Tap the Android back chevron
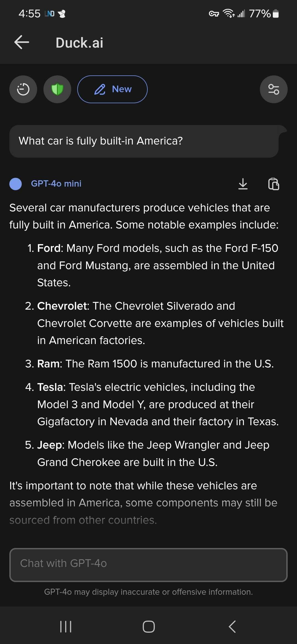Viewport: 297px width, 644px height. (232, 627)
